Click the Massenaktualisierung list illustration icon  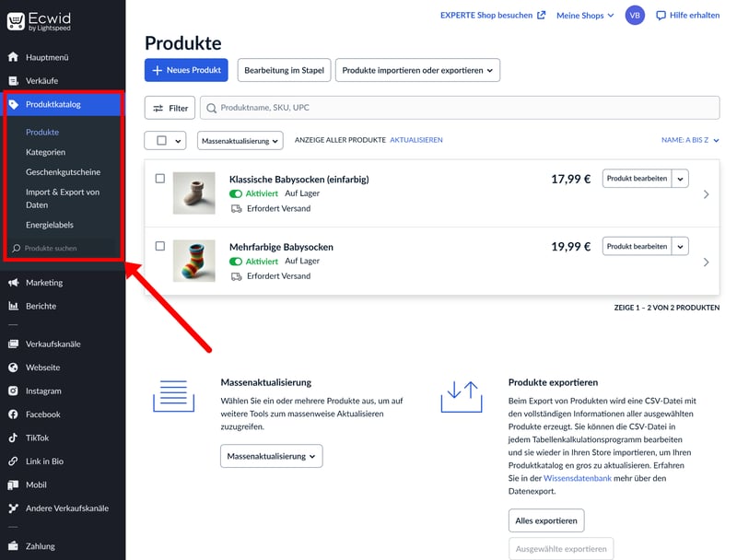[173, 395]
